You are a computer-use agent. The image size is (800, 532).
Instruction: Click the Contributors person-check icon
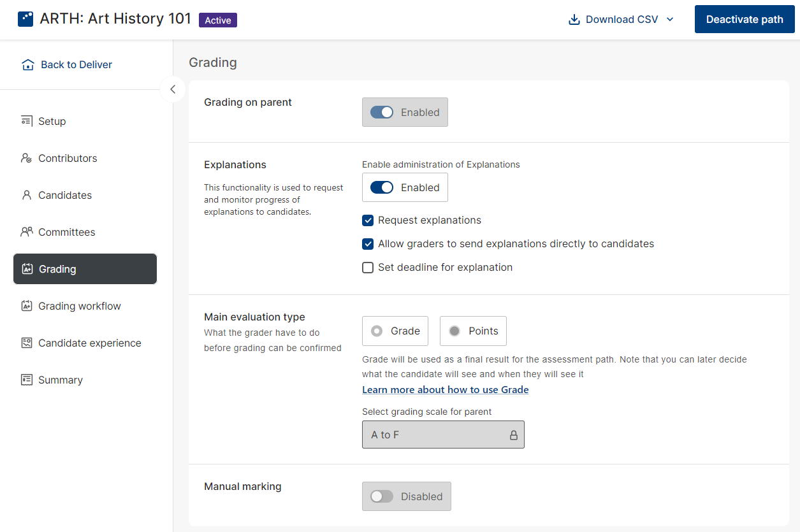(26, 158)
